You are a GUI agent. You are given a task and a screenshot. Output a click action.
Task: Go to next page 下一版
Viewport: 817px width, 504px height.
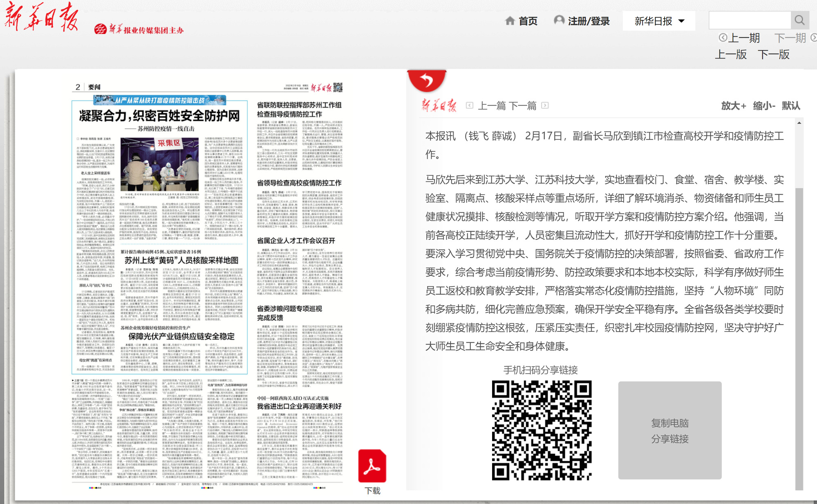[773, 54]
